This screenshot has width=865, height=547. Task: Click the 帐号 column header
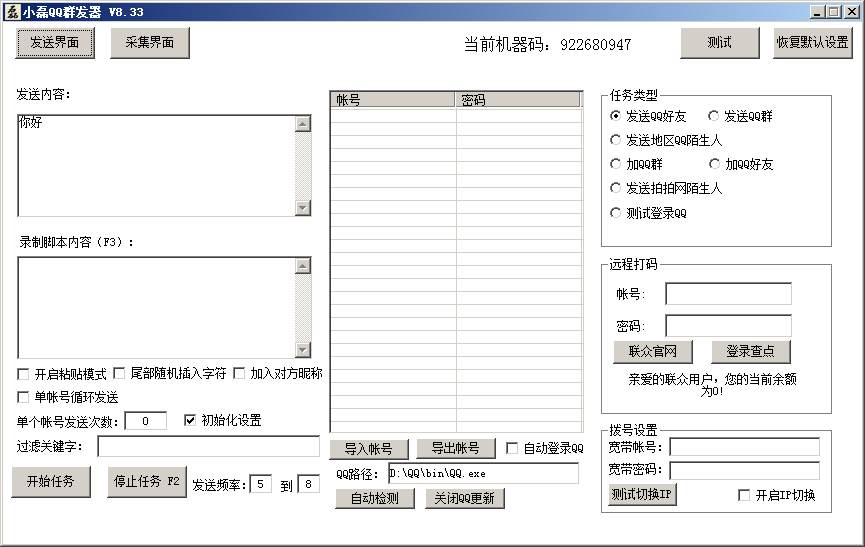pos(392,100)
